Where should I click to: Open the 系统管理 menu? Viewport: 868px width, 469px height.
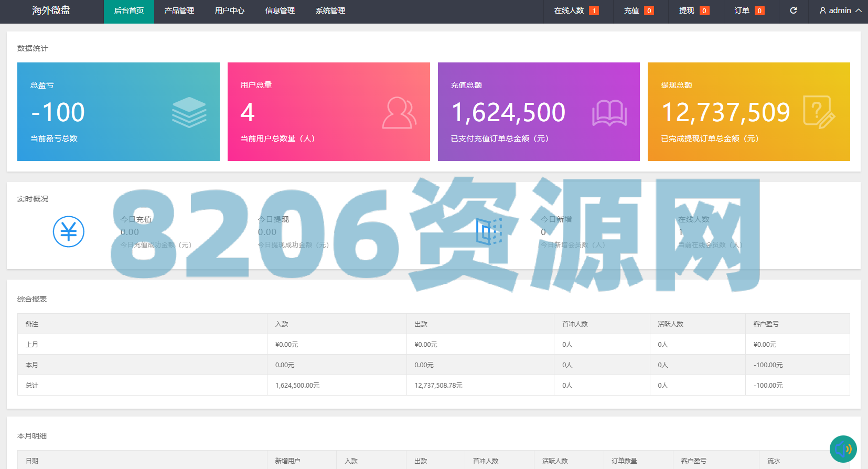(330, 10)
